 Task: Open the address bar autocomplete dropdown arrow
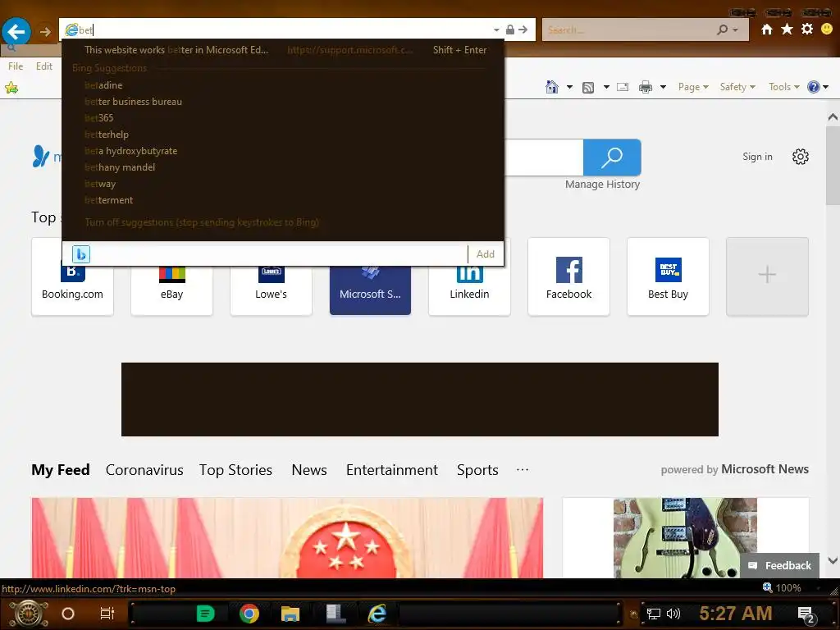[x=496, y=30]
